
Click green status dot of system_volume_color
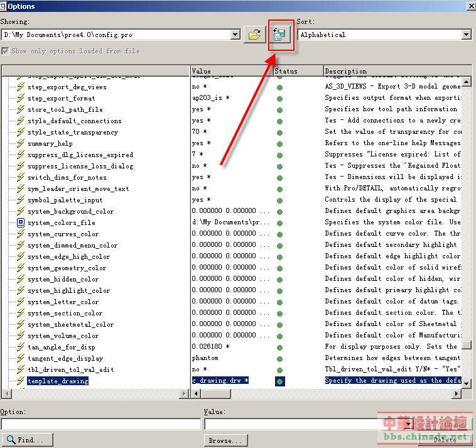279,336
